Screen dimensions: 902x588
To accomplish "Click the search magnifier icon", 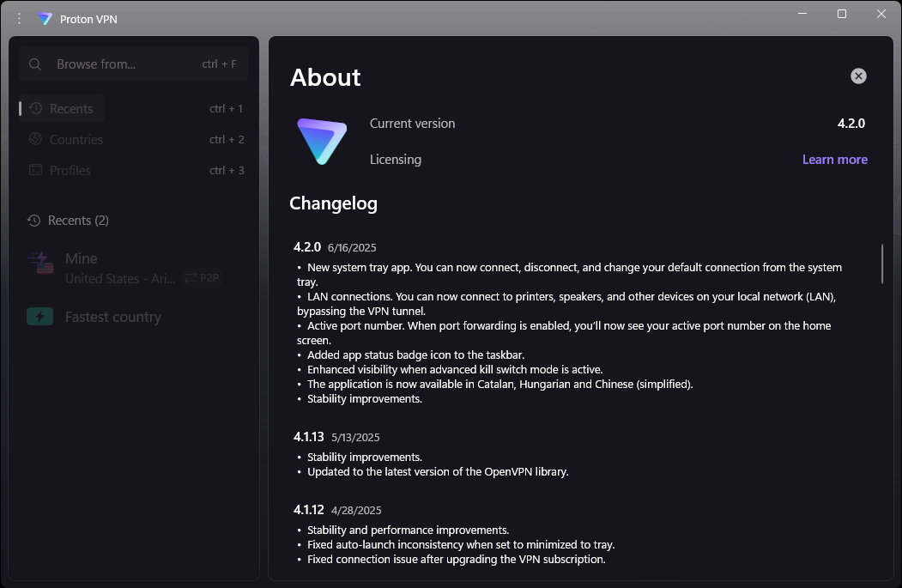I will pyautogui.click(x=35, y=64).
